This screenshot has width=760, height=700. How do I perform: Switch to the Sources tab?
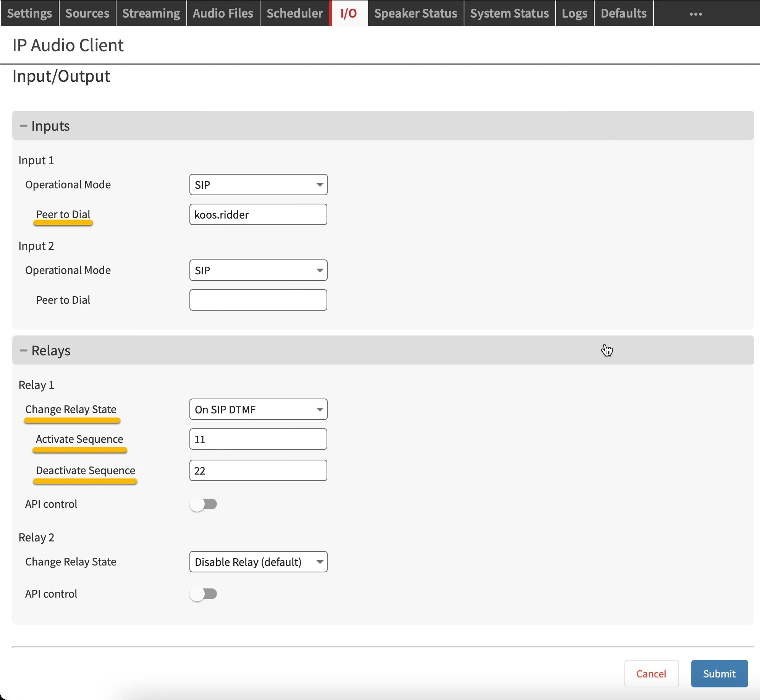(87, 13)
